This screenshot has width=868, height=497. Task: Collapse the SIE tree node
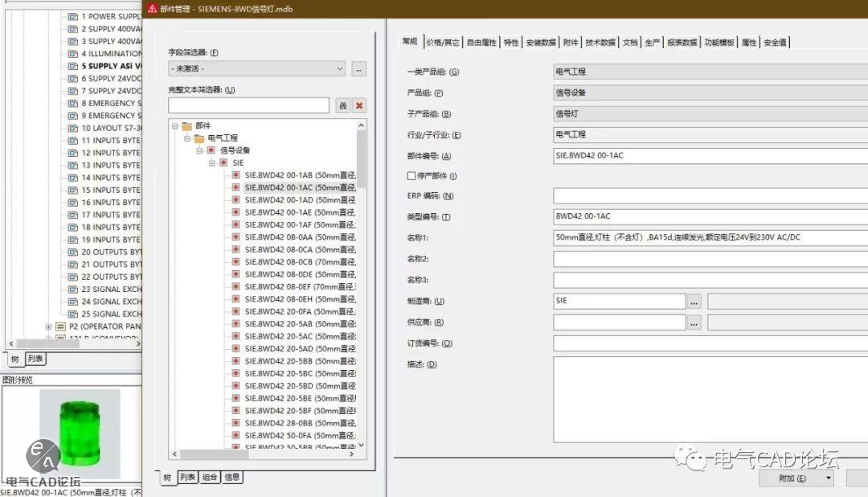pyautogui.click(x=211, y=162)
